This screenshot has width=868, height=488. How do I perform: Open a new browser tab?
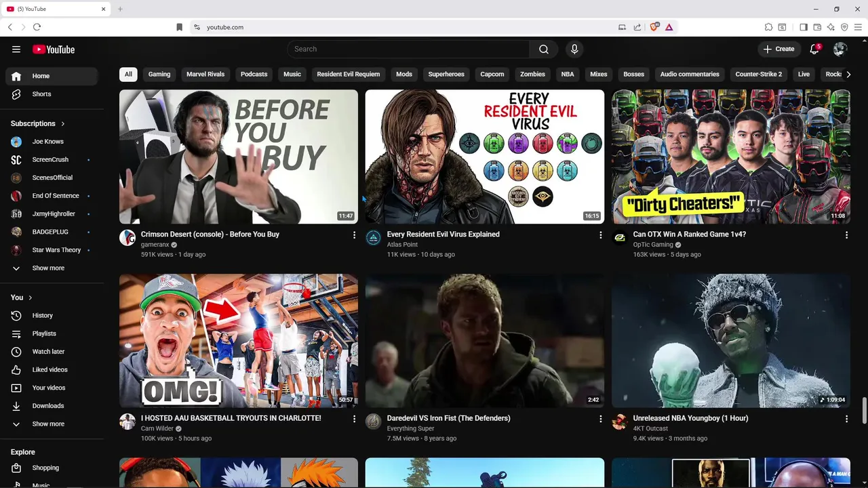coord(120,9)
